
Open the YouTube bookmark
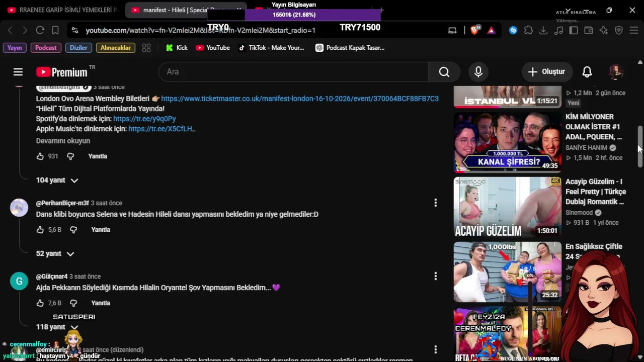[x=212, y=48]
